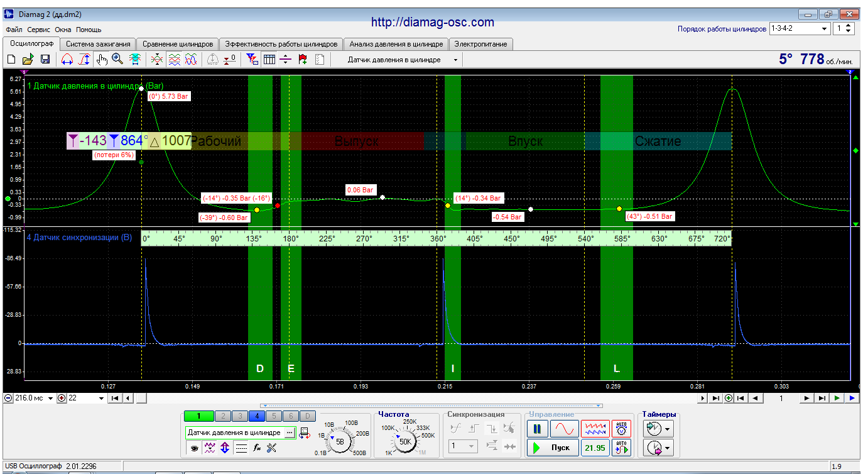This screenshot has height=474, width=868.
Task: Click the zoom-in plus icon near 22
Action: coord(62,398)
